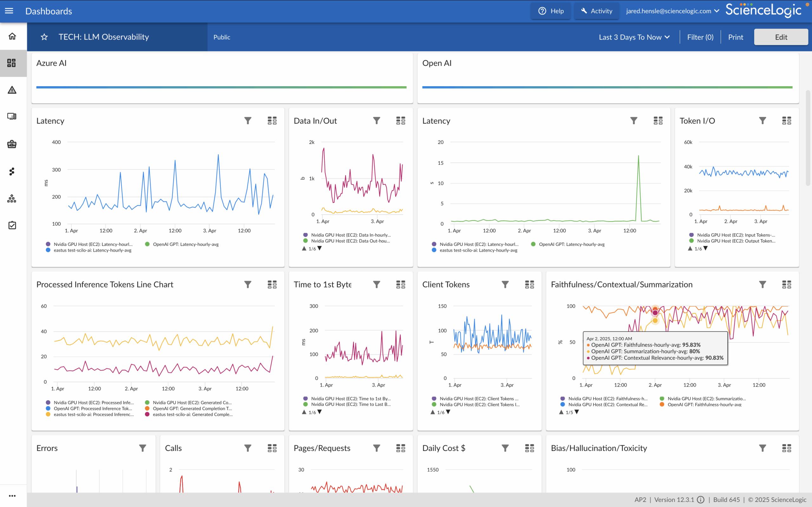Viewport: 812px width, 507px height.
Task: Open the Filter (0) menu
Action: [x=700, y=37]
